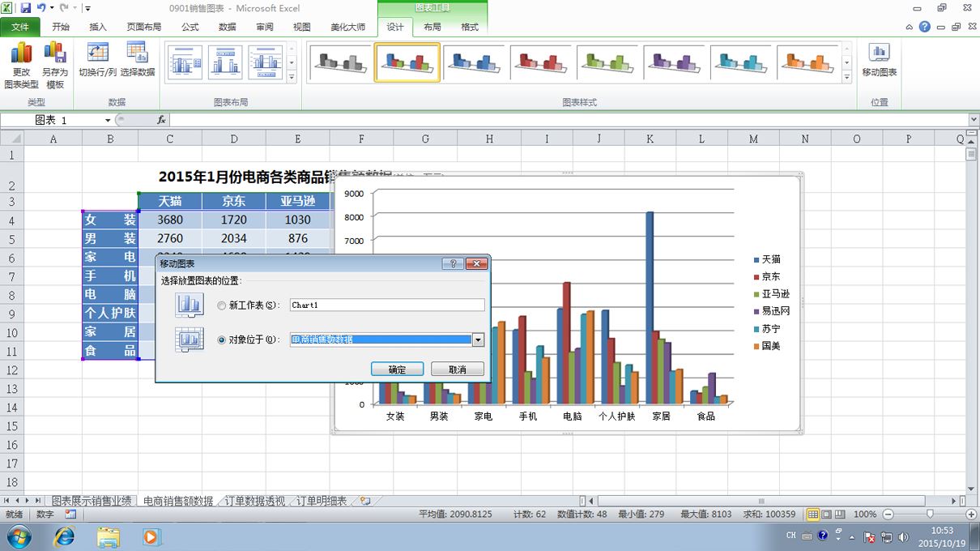The image size is (980, 551).
Task: Expand the chart layout gallery
Action: 292,77
